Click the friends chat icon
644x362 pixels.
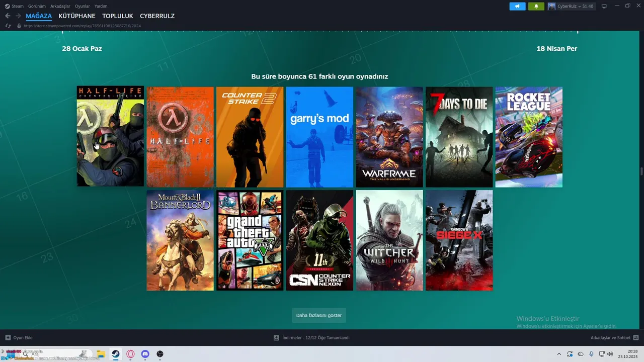636,338
